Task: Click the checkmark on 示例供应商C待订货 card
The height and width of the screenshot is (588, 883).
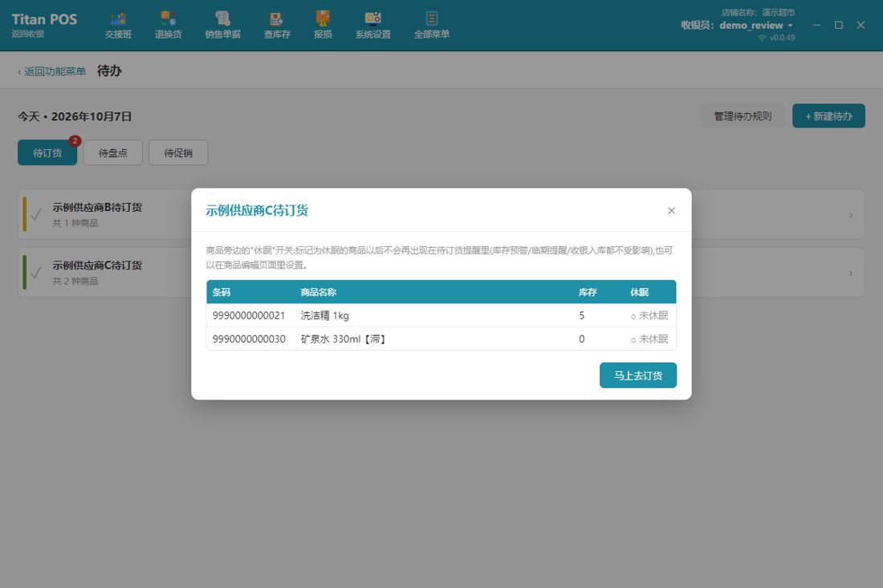Action: (36, 273)
